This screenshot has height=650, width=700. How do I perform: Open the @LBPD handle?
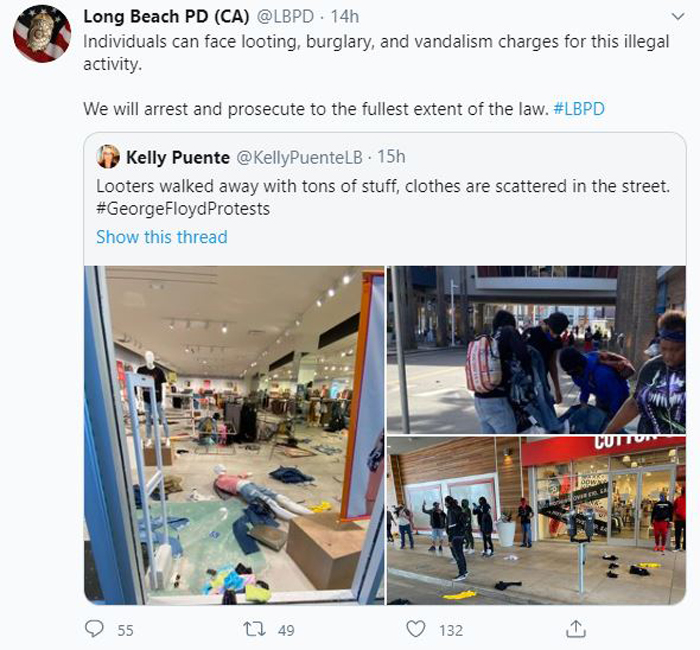(285, 17)
